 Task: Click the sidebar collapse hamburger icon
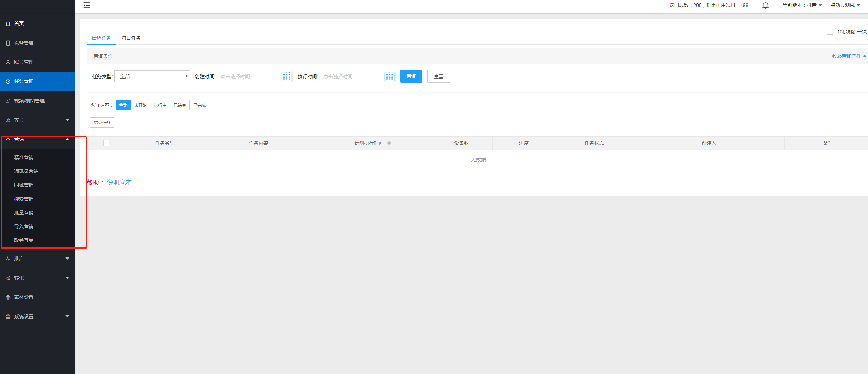point(87,5)
